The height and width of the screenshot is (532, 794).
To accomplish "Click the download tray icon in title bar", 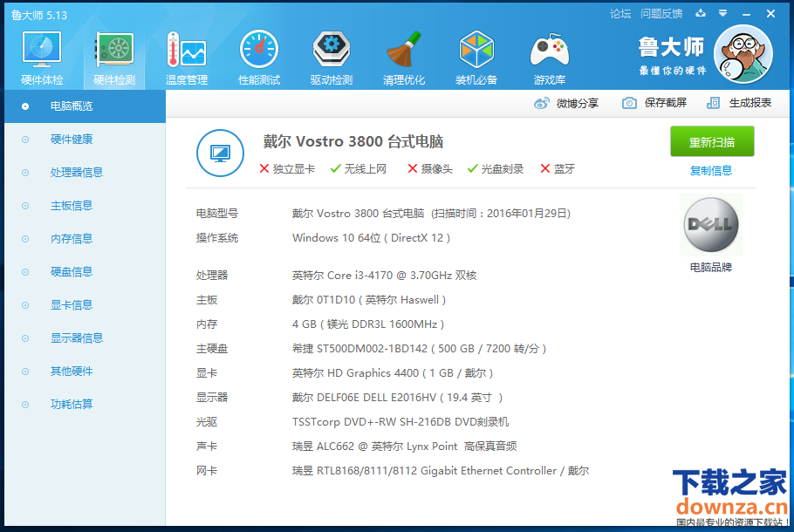I will coord(701,13).
